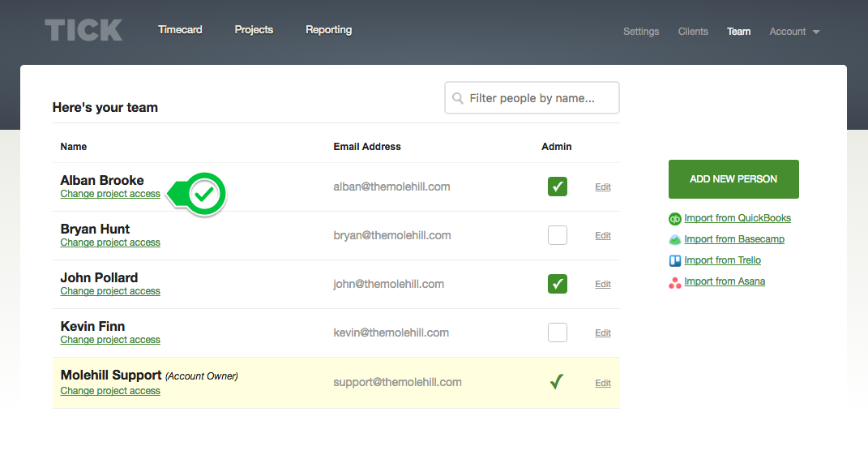Change project access for Bryan Hunt
Viewport: 868px width, 472px height.
pos(110,242)
